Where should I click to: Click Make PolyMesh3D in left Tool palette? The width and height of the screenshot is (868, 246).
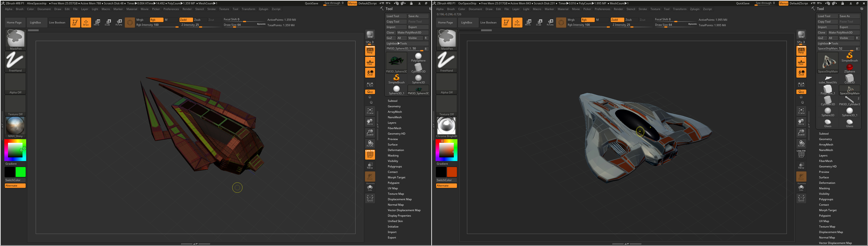[412, 33]
